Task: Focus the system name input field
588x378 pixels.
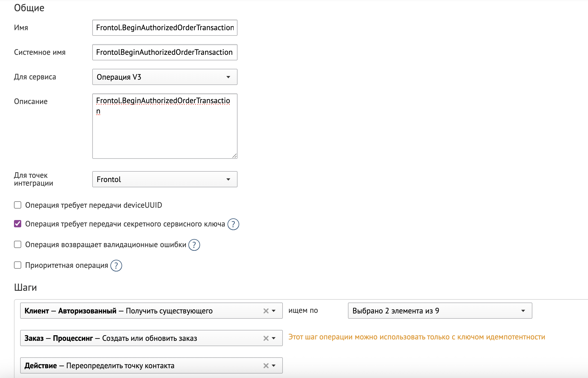Action: coord(165,52)
